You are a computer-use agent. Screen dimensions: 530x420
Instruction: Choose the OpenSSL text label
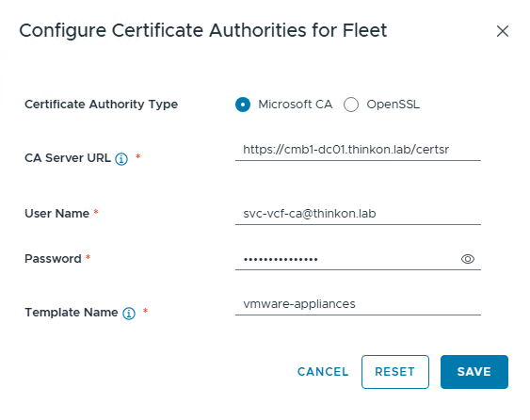pos(393,105)
